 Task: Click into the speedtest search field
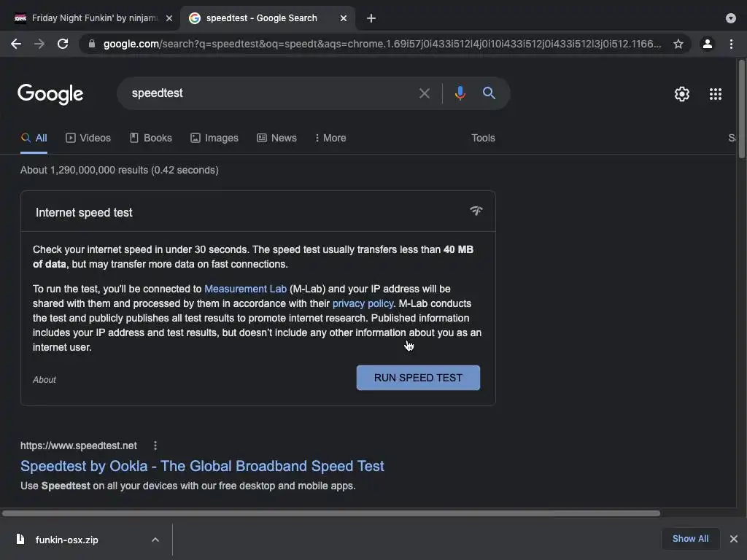coord(271,93)
